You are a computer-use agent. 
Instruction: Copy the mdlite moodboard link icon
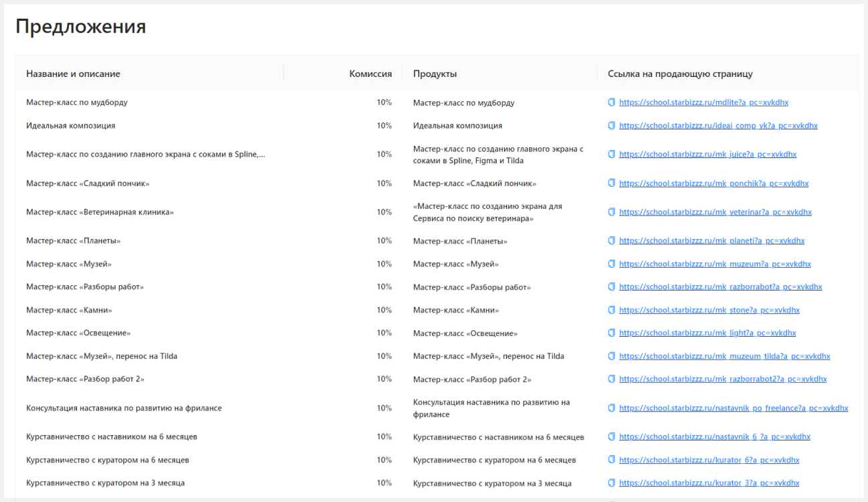pos(611,102)
